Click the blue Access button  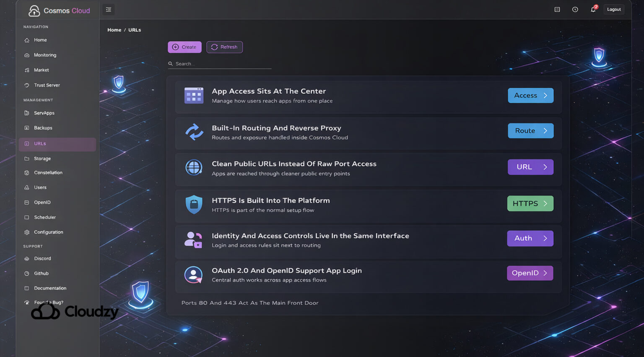click(x=530, y=96)
